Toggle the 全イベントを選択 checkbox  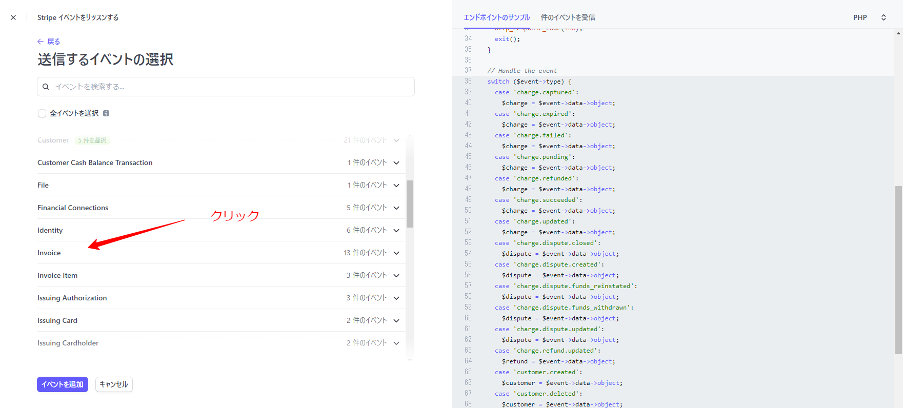pos(42,113)
